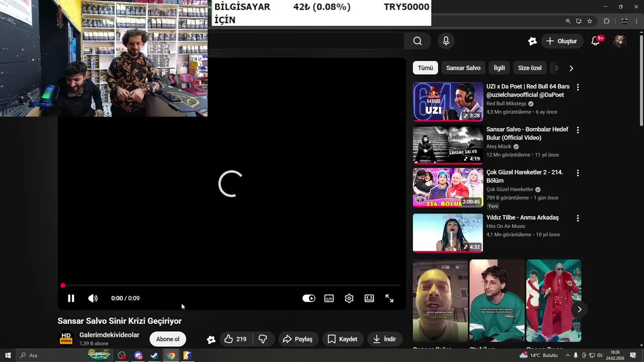Click the Kaydet save button
Image resolution: width=644 pixels, height=362 pixels.
point(343,339)
